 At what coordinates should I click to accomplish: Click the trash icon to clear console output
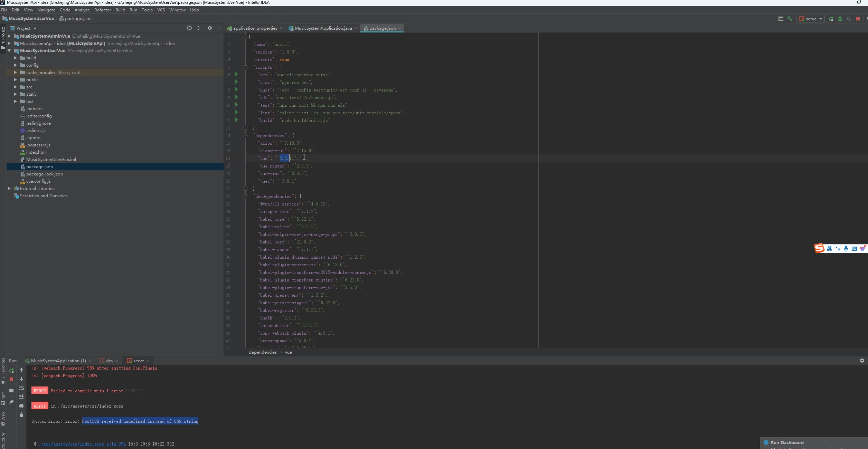(21, 414)
